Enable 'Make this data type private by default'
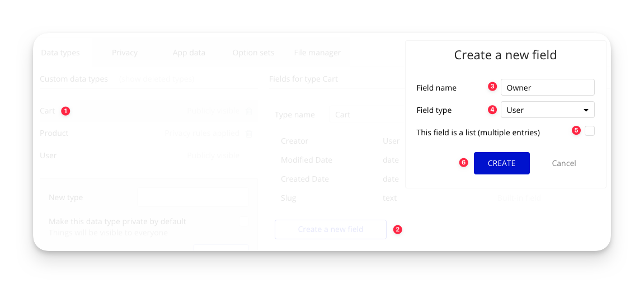The image size is (644, 284). point(243,221)
